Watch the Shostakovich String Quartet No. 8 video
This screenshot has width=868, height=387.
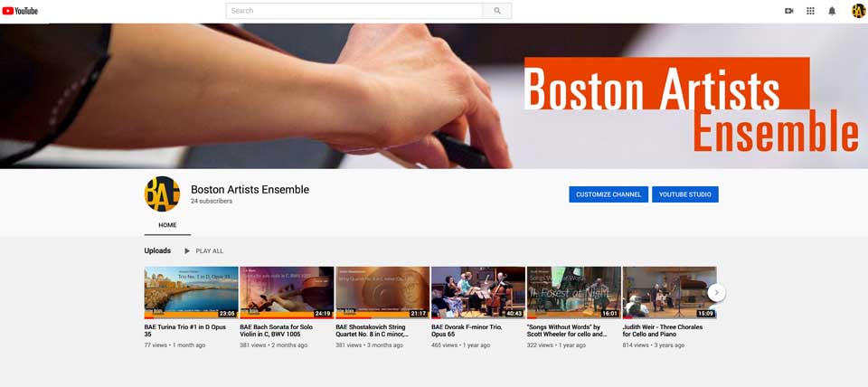(x=382, y=292)
